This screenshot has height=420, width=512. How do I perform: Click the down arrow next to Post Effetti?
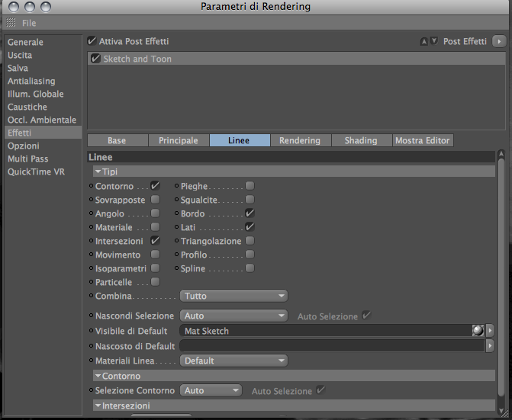tap(434, 41)
